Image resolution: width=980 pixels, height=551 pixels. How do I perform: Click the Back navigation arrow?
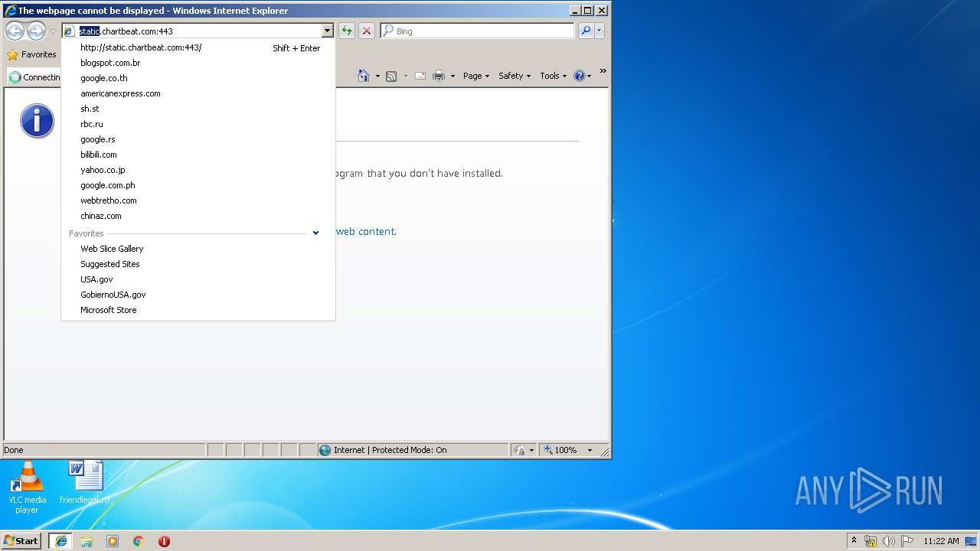[15, 31]
